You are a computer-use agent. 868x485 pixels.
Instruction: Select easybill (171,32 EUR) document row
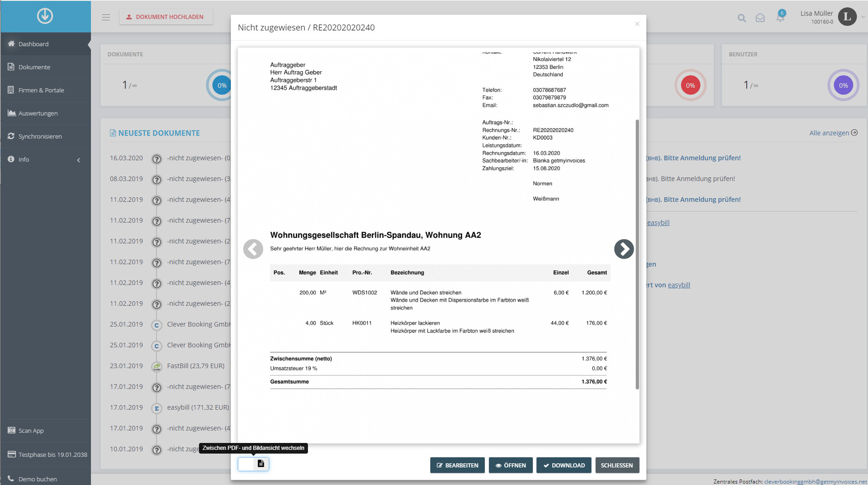[198, 407]
